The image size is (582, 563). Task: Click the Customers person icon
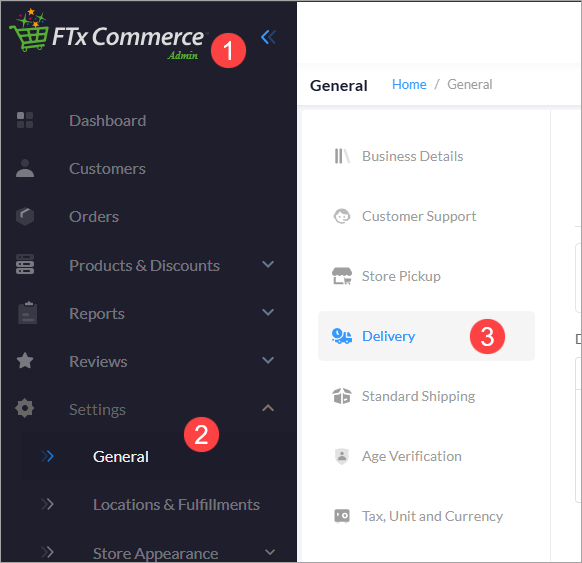point(25,168)
